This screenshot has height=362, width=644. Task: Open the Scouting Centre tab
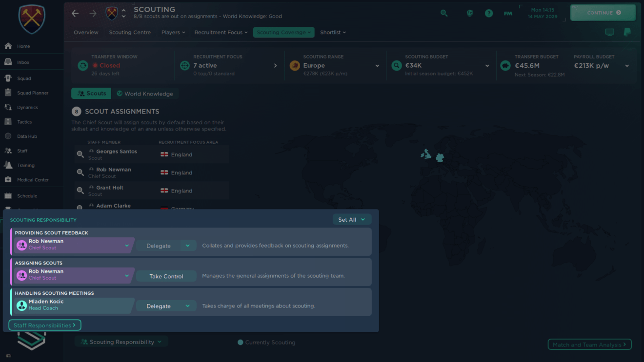click(x=130, y=32)
